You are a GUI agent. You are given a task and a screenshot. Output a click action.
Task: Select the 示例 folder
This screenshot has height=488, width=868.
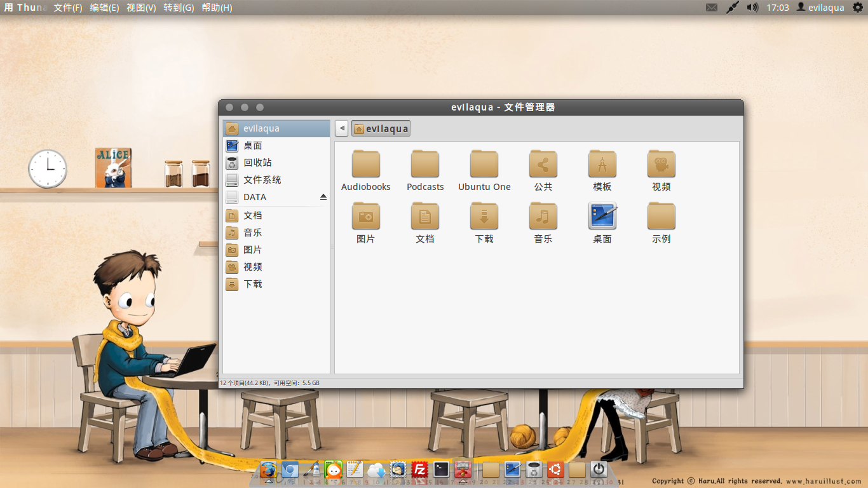(661, 222)
